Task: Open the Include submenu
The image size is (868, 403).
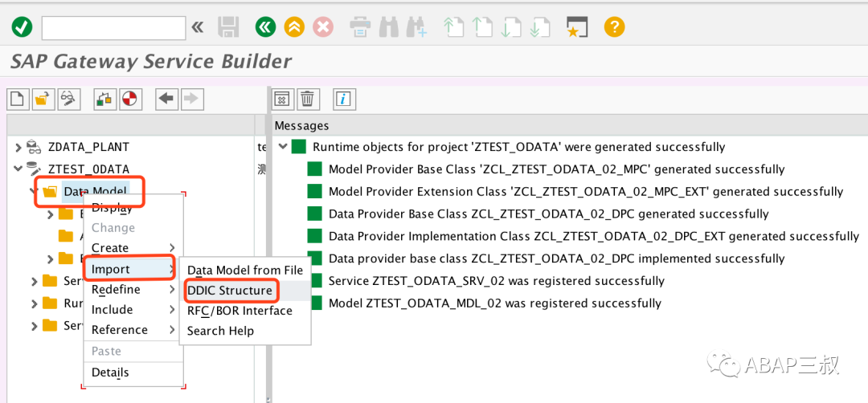Action: pos(133,310)
